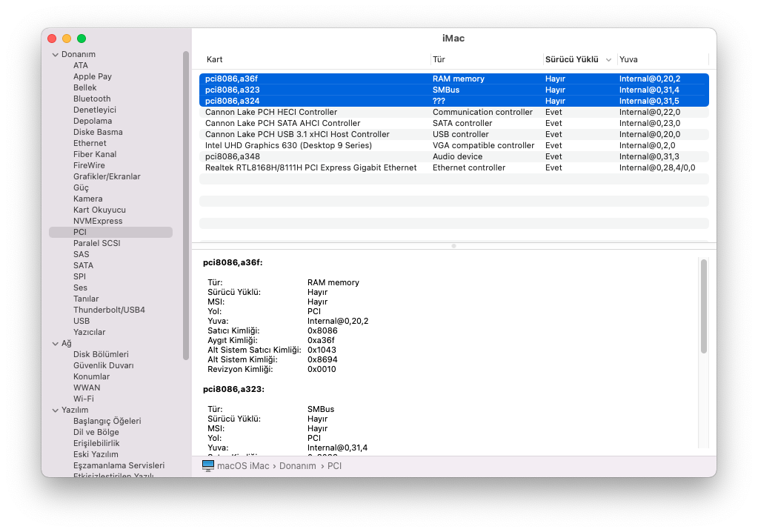Click Donanım in the path bar

coord(297,466)
